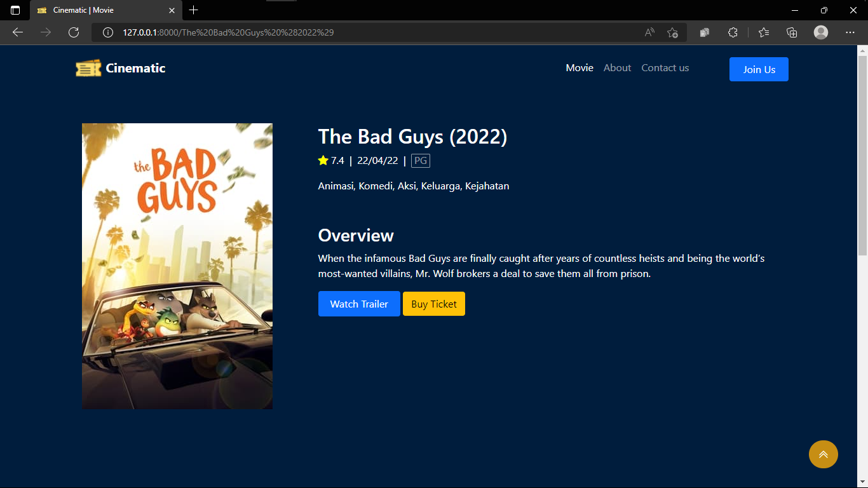Click the stacked-pages icon left of Extensions
The image size is (868, 488).
pos(704,32)
